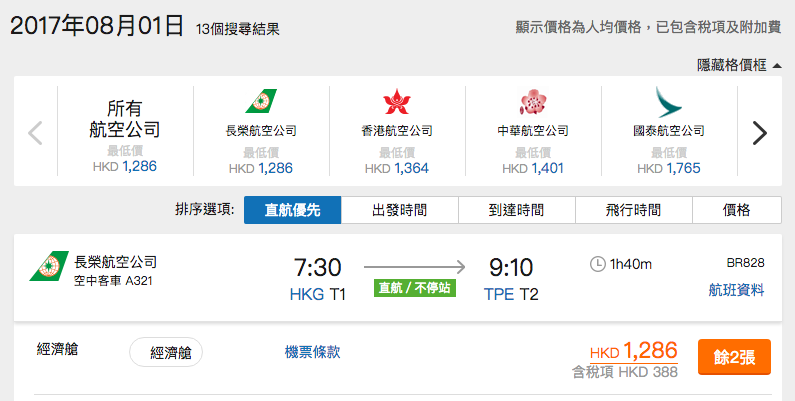This screenshot has width=795, height=401.
Task: Click the EVA Air logo in price filter
Action: tap(261, 101)
